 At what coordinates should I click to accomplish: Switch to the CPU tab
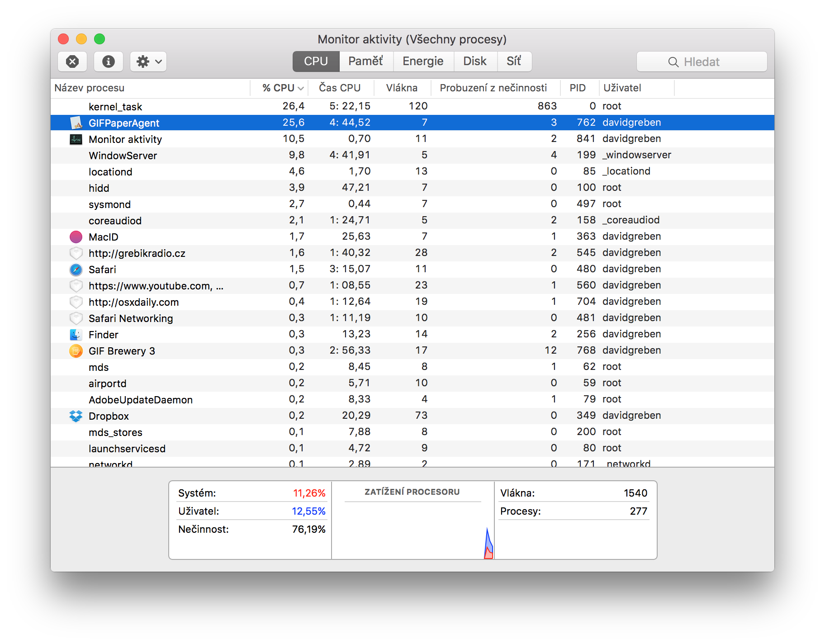pos(316,62)
